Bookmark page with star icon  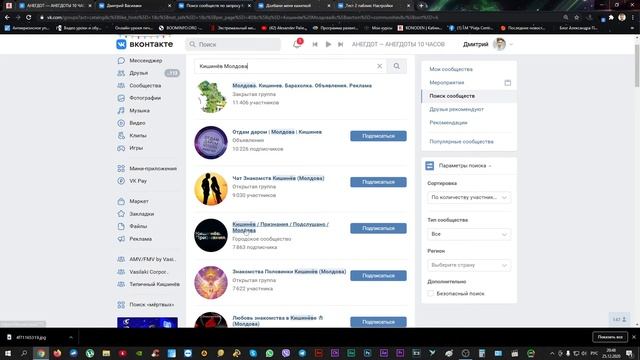[577, 18]
